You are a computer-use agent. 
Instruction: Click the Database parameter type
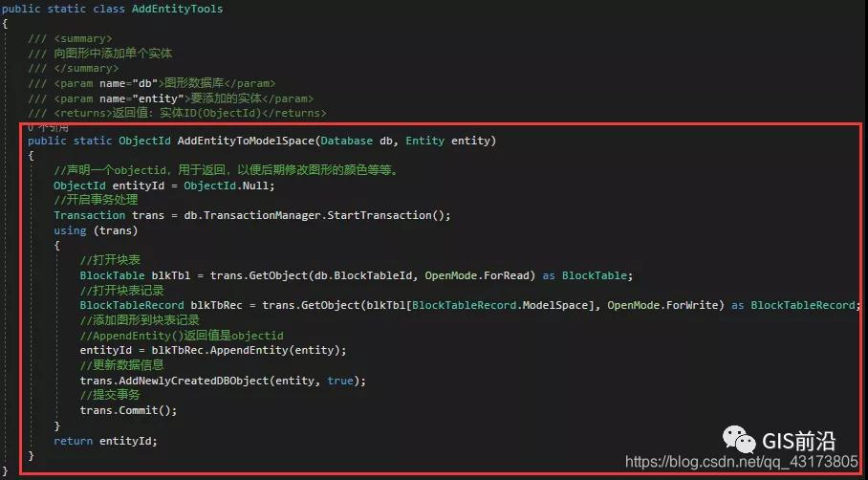pos(347,141)
